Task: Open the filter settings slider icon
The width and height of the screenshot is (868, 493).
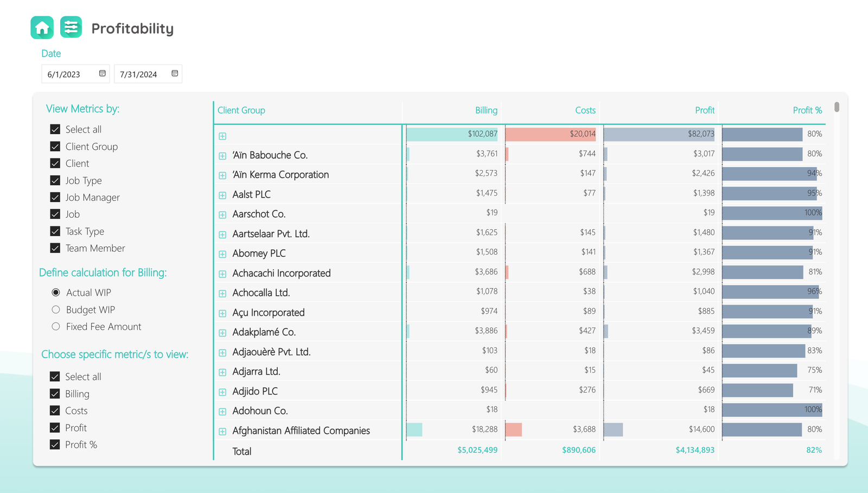Action: click(x=71, y=28)
